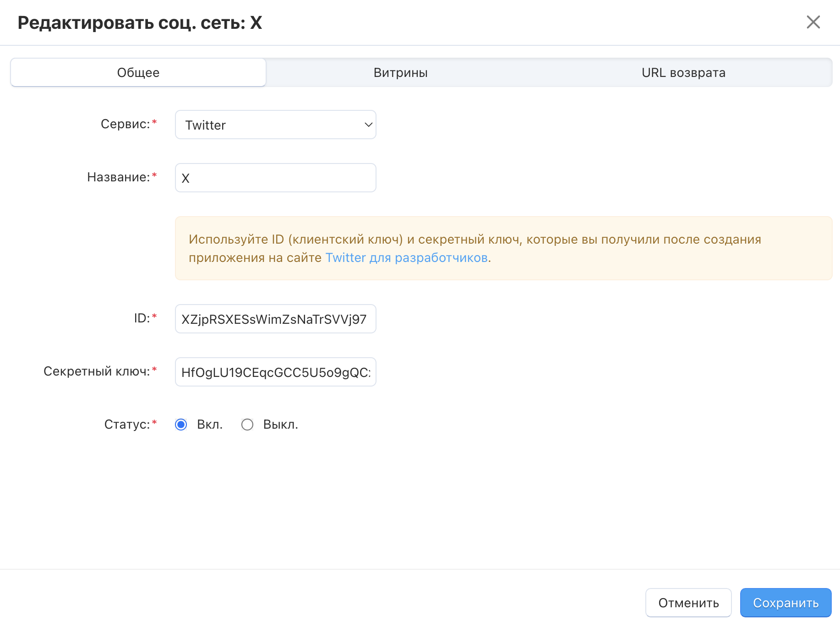
Task: Click into the ID client key field
Action: [275, 319]
